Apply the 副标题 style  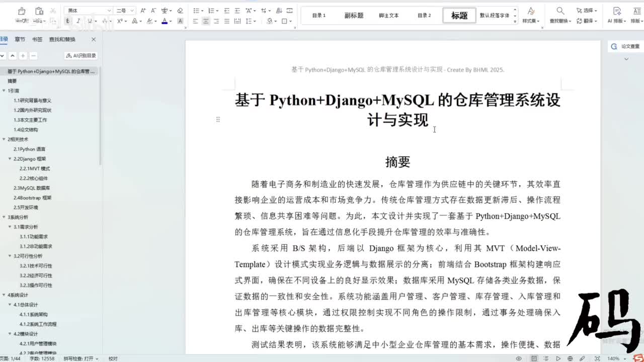pyautogui.click(x=354, y=16)
